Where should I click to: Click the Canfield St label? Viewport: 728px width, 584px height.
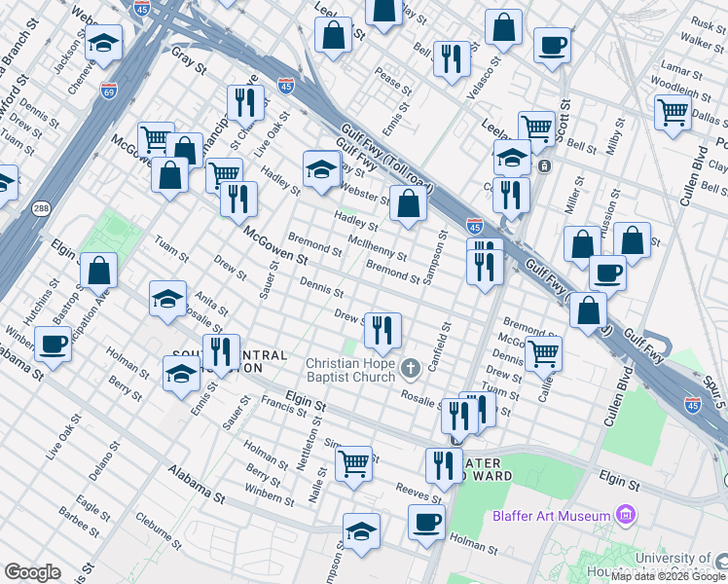tap(439, 347)
